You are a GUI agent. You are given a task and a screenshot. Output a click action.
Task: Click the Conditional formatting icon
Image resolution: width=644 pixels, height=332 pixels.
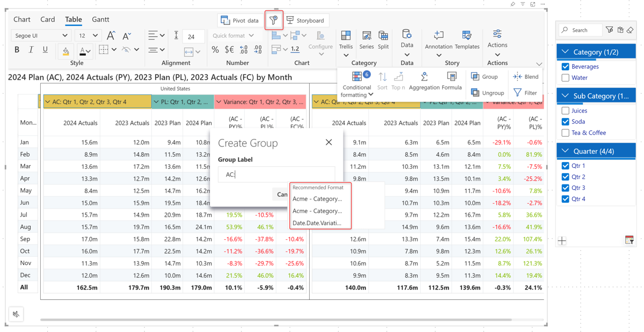[x=356, y=77]
